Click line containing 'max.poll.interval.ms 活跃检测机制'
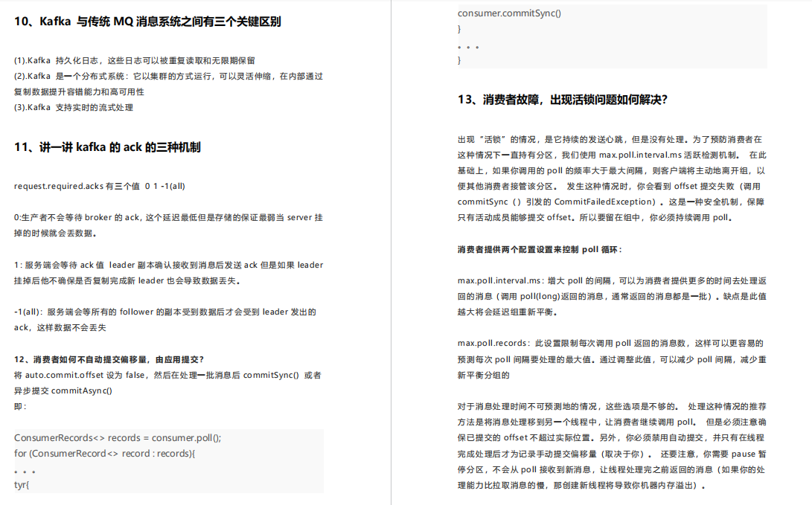The width and height of the screenshot is (812, 505). [x=612, y=155]
